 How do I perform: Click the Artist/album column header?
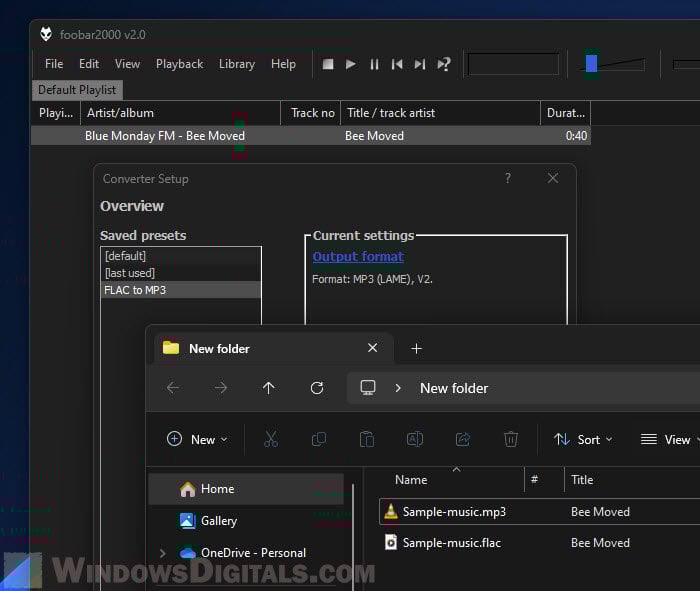tap(180, 113)
